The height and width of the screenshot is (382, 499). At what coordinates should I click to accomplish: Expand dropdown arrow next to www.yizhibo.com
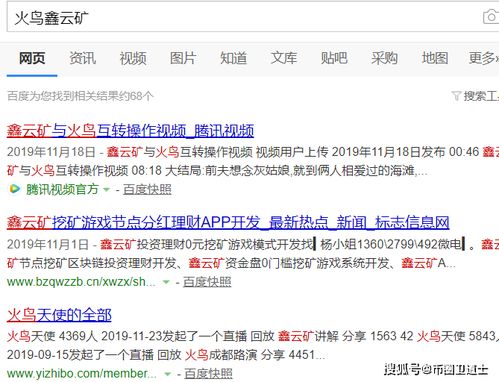(168, 374)
